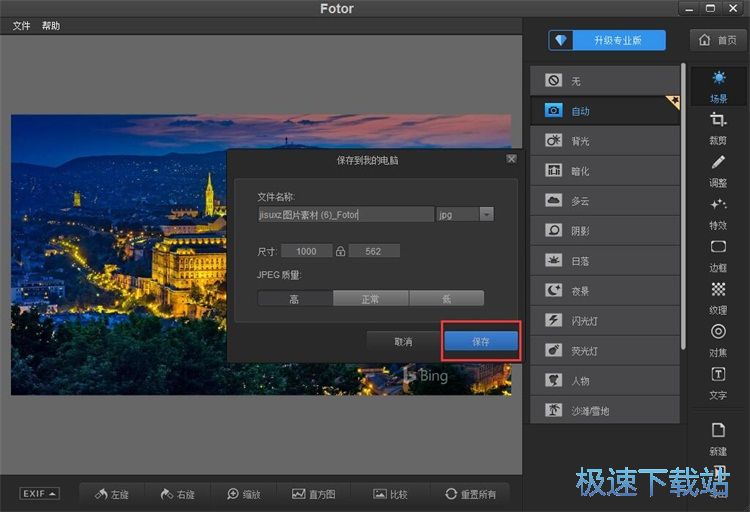The height and width of the screenshot is (512, 750).
Task: Select the Texture checkerboard tool
Action: 718,295
